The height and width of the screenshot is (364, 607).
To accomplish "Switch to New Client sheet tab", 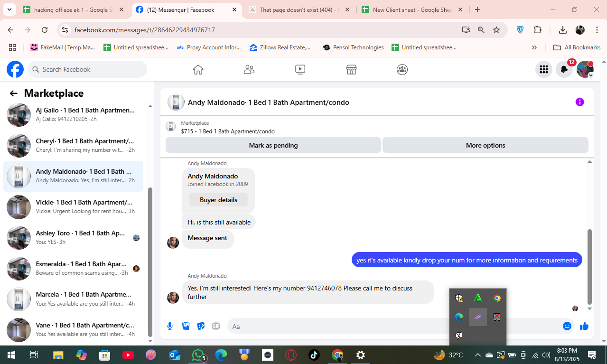I will pyautogui.click(x=412, y=10).
